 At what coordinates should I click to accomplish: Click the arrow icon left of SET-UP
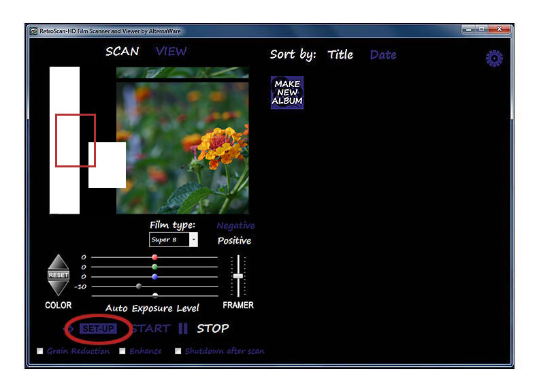pos(68,329)
